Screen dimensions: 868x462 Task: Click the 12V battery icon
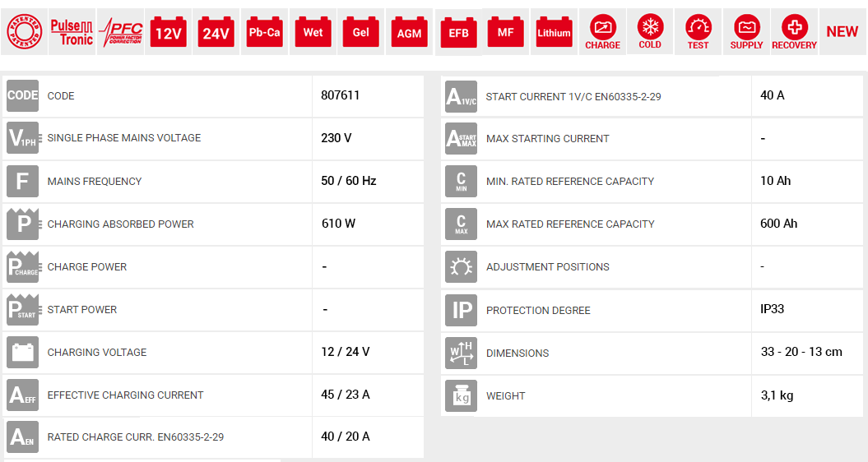pos(168,32)
